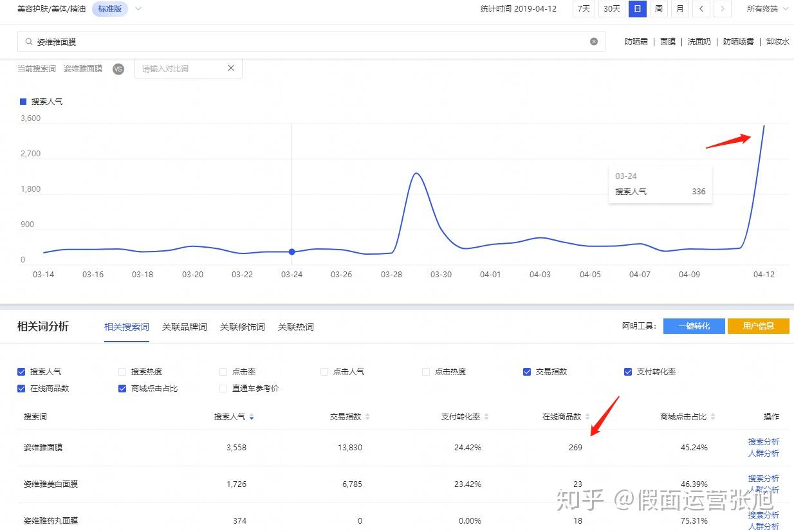The height and width of the screenshot is (532, 794).
Task: Open 搜索分析 for 姿维雅药丸面膜 row
Action: (x=764, y=515)
